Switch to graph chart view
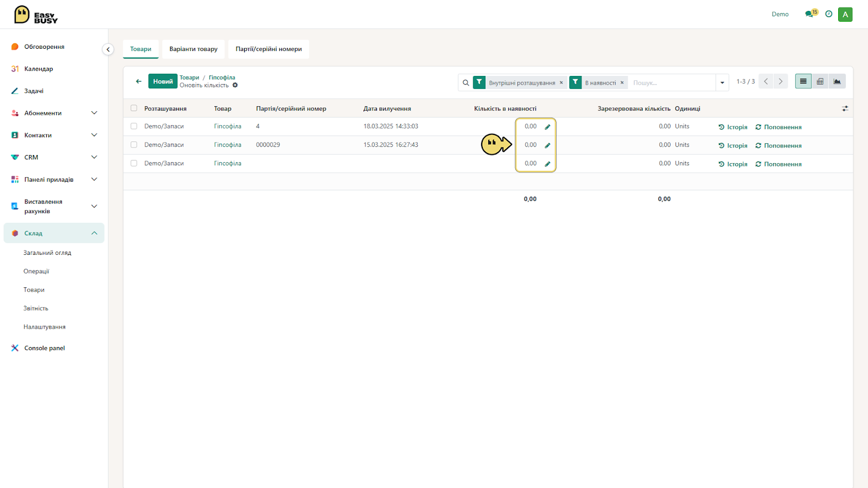Viewport: 868px width, 488px height. [x=837, y=81]
